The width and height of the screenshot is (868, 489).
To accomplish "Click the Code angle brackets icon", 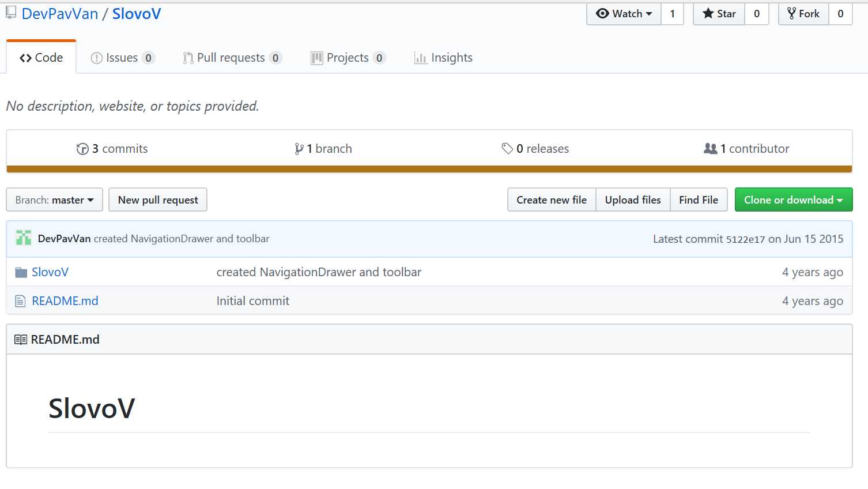I will pyautogui.click(x=25, y=58).
